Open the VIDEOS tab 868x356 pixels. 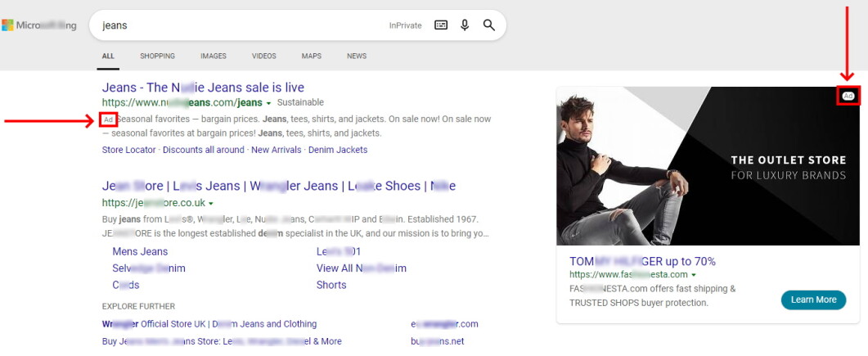(264, 56)
